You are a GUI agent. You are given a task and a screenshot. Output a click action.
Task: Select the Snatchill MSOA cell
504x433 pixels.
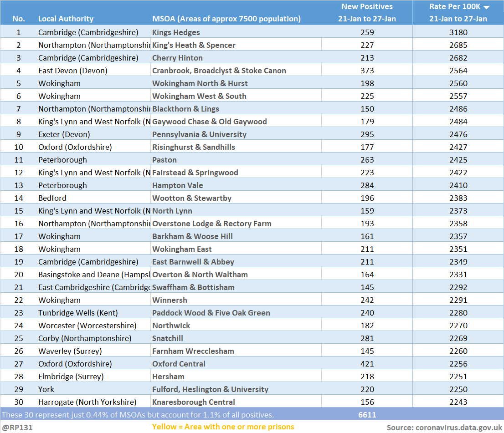point(168,338)
